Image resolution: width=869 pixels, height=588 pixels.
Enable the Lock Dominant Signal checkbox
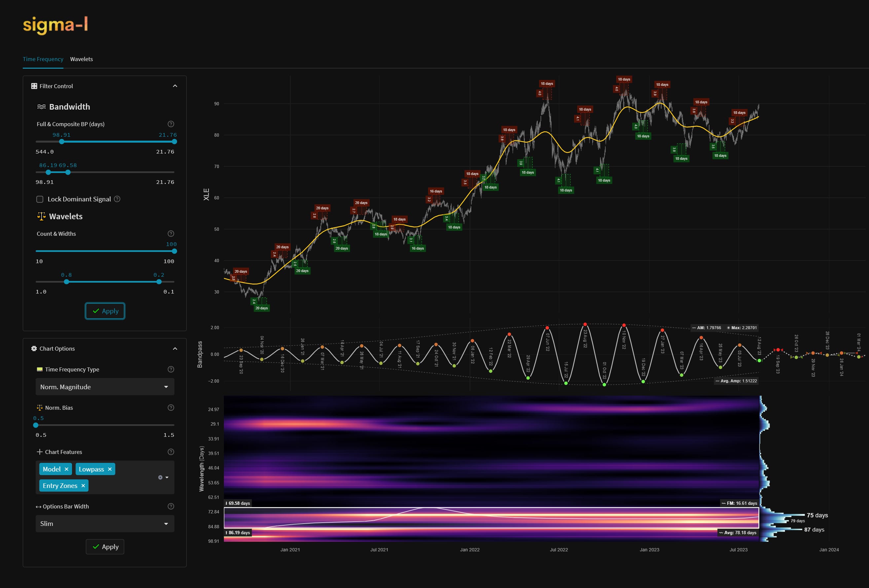pyautogui.click(x=40, y=199)
